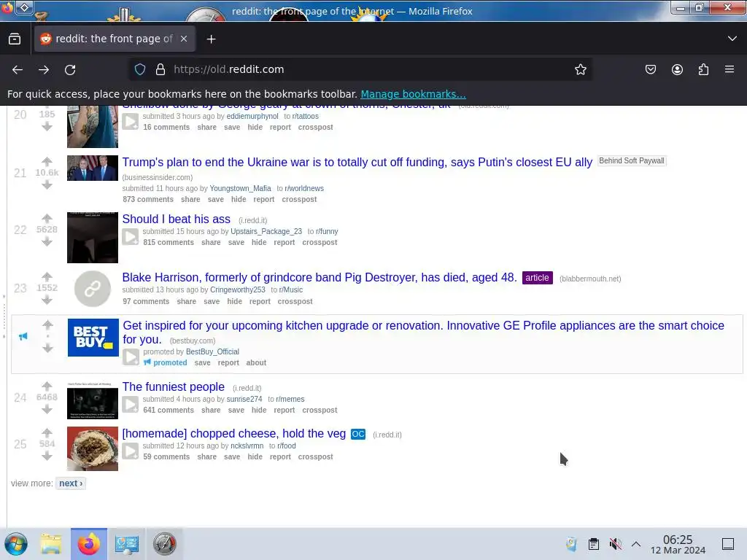Report the chopped cheese post

pyautogui.click(x=280, y=456)
